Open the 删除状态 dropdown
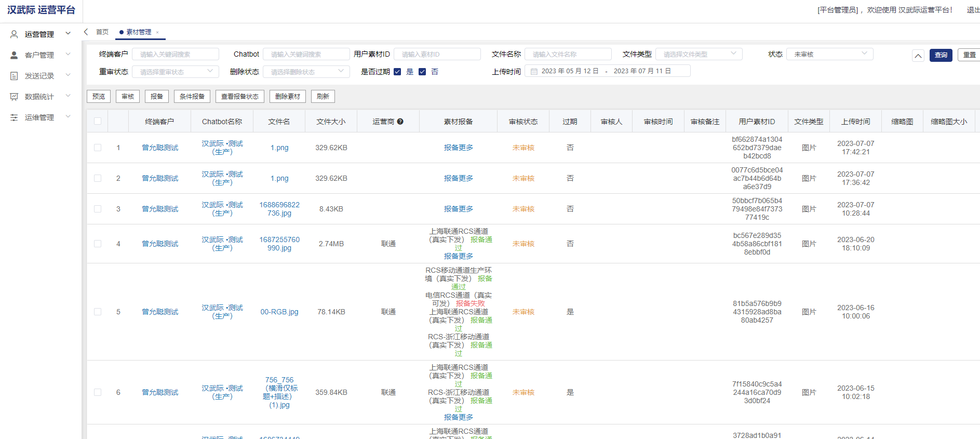This screenshot has height=439, width=980. pos(306,72)
